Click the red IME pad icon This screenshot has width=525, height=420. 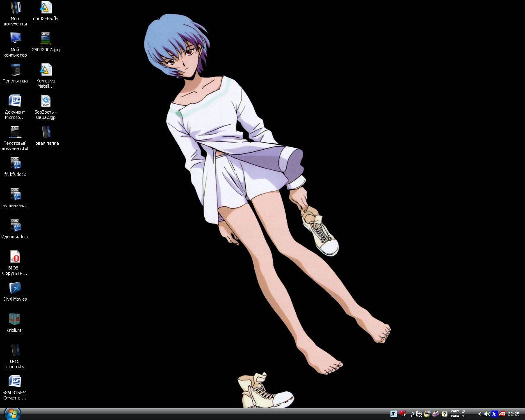point(403,414)
